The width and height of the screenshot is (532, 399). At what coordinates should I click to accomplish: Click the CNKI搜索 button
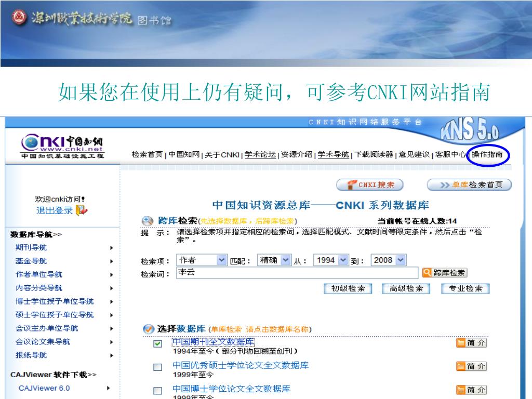tap(370, 185)
